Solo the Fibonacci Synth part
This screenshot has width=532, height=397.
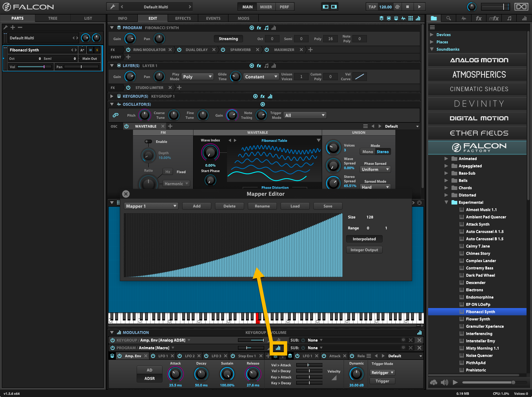(x=97, y=50)
